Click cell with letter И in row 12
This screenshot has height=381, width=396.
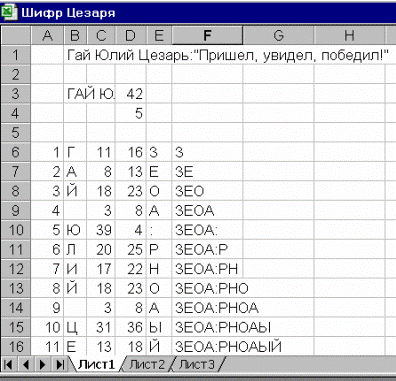click(x=75, y=269)
